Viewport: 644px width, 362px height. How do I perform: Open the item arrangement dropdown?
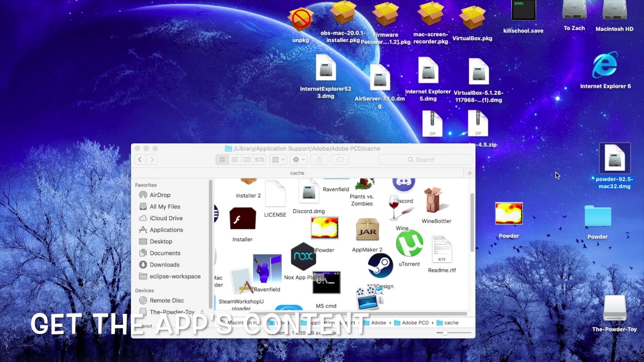pos(278,159)
